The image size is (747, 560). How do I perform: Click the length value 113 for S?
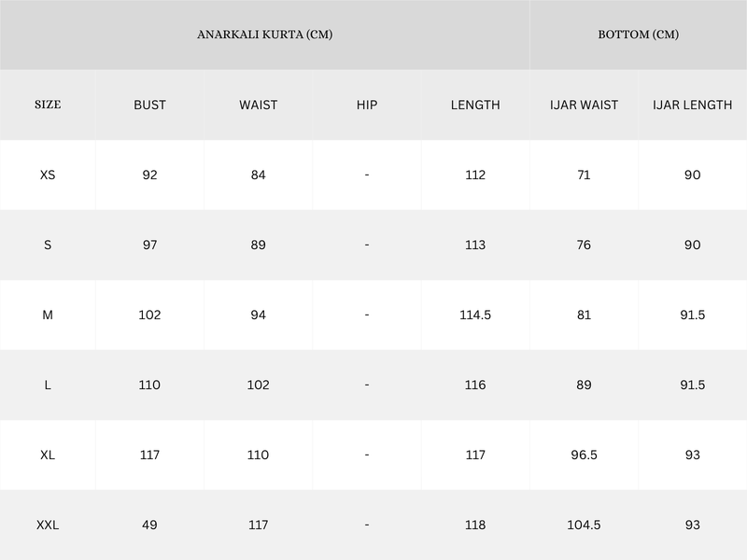[x=475, y=245]
